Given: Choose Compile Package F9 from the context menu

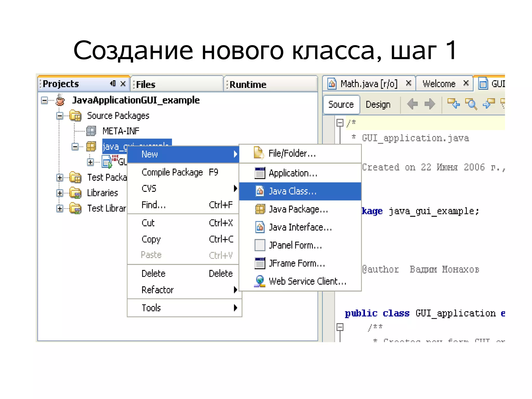Looking at the screenshot, I should coord(183,172).
